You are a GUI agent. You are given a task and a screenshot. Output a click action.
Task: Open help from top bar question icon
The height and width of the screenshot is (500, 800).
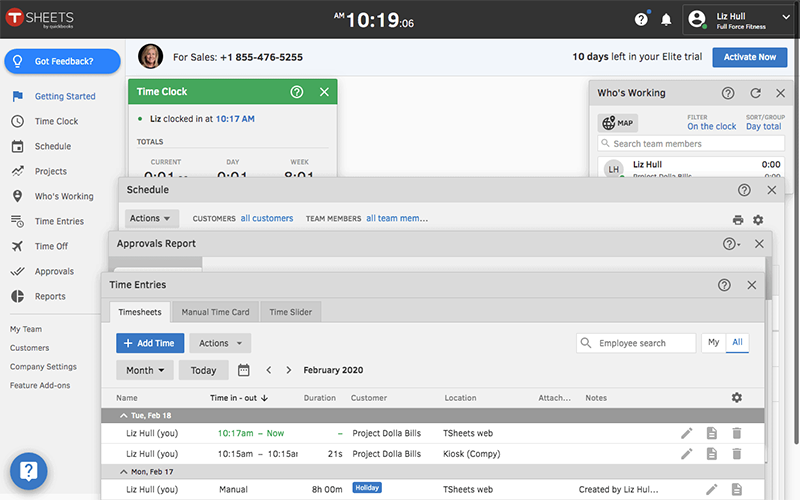point(641,19)
